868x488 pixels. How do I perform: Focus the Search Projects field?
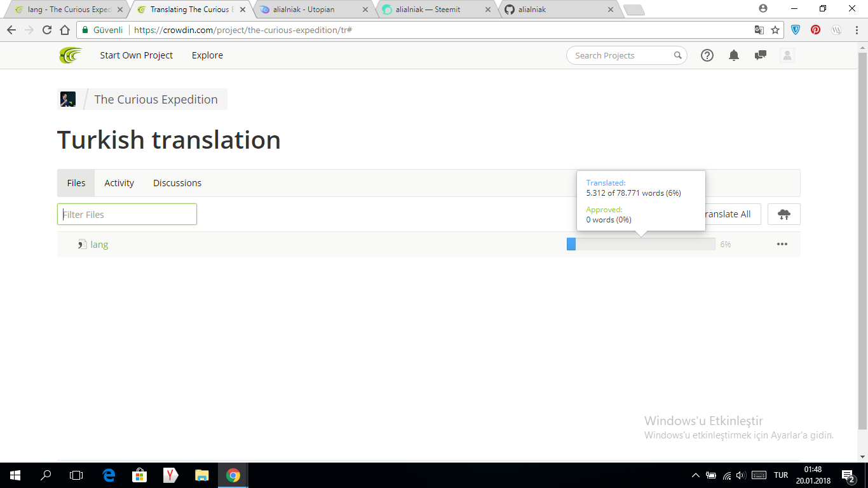pyautogui.click(x=627, y=55)
